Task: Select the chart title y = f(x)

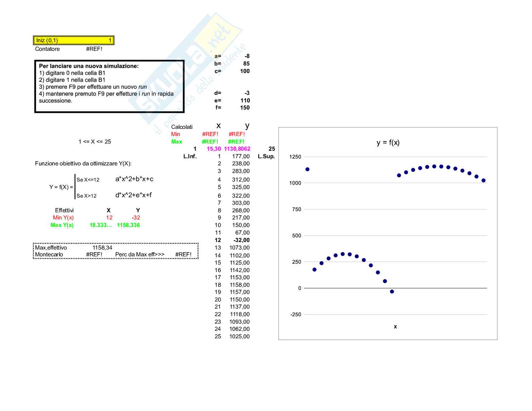Action: [x=388, y=142]
